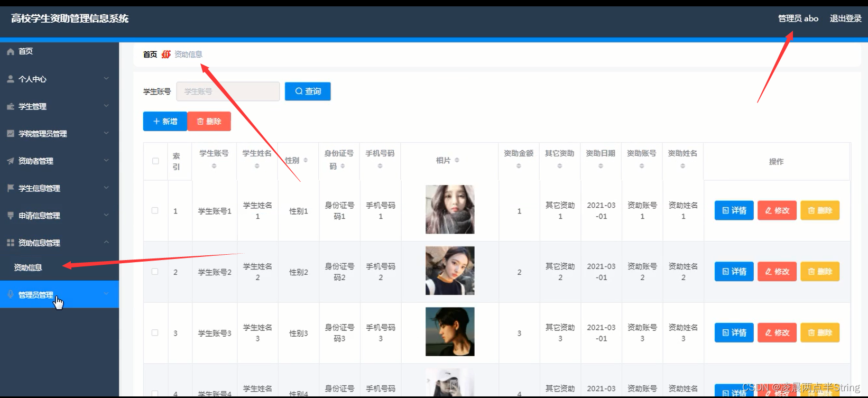Open 详情 for row 学生账号3
This screenshot has height=398, width=868.
[734, 333]
